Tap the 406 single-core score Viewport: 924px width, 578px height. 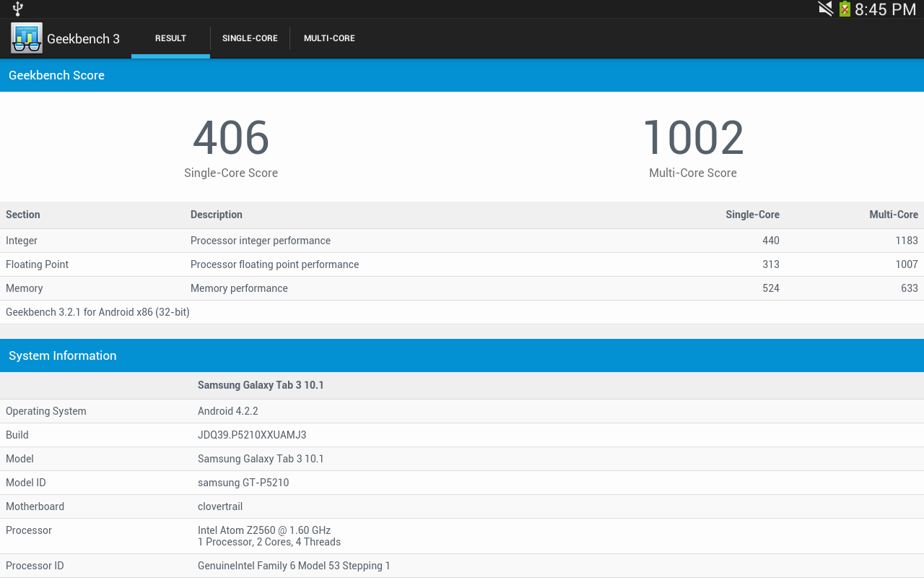click(x=231, y=138)
